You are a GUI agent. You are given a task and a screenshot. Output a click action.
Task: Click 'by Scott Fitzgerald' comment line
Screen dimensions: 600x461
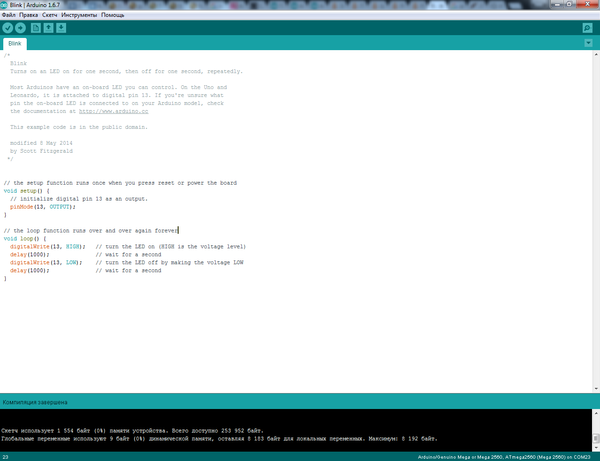click(41, 151)
